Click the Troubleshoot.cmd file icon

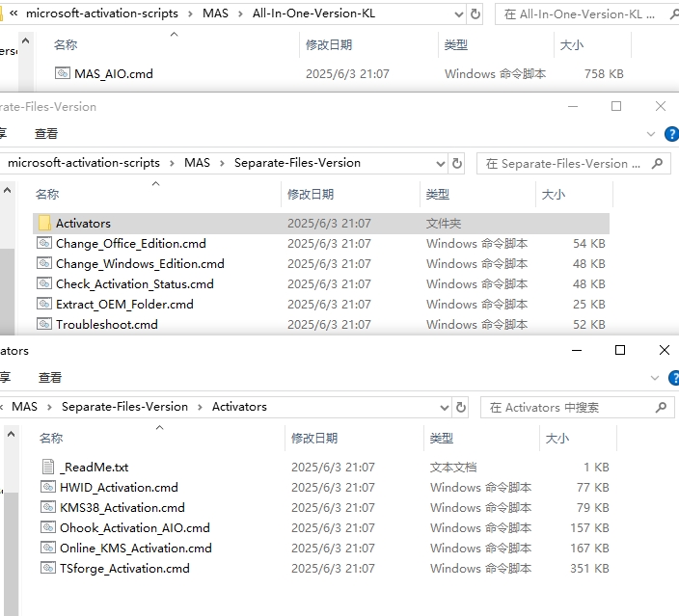[44, 324]
